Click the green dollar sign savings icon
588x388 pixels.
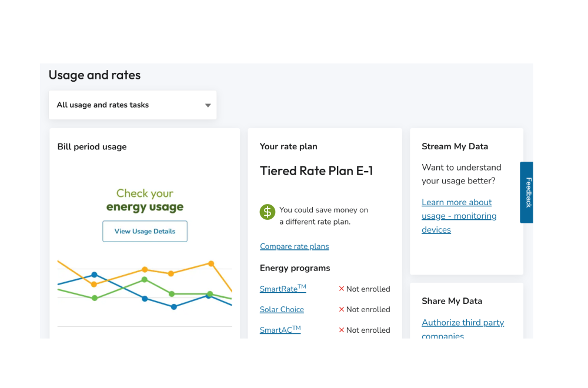click(x=268, y=212)
